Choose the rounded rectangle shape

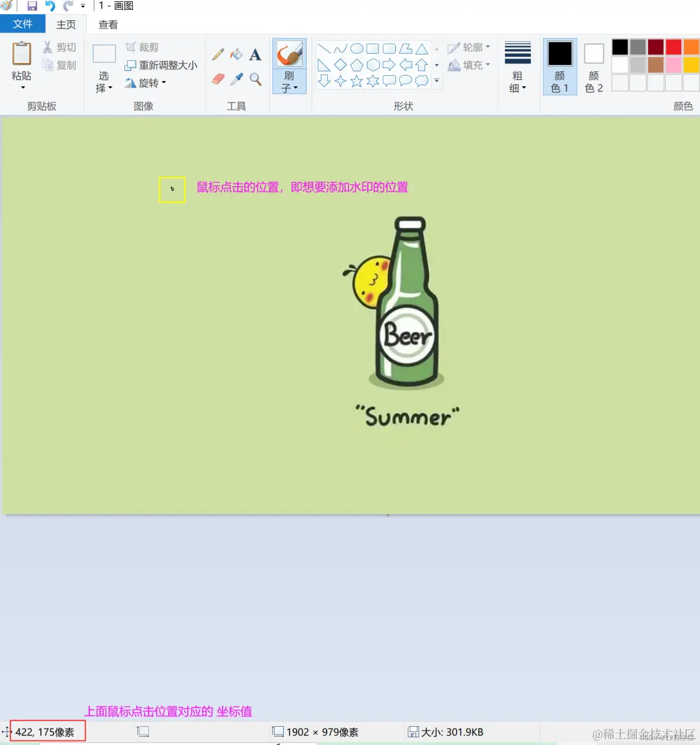389,49
